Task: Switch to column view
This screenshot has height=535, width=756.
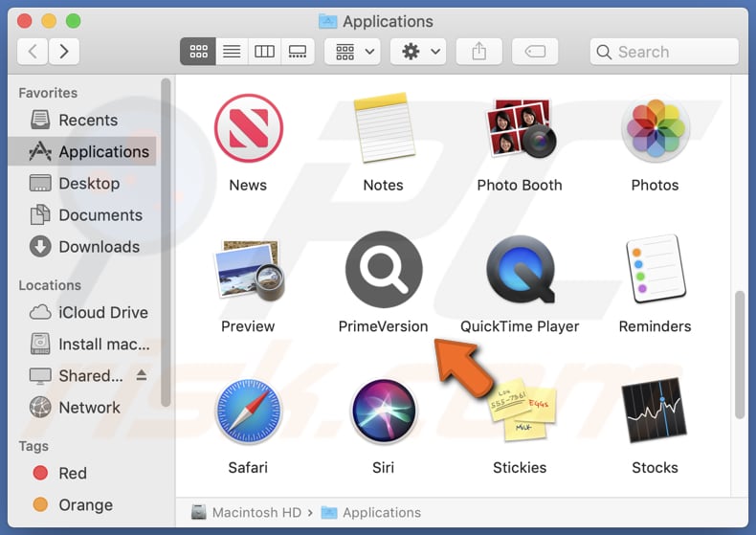Action: pos(265,51)
